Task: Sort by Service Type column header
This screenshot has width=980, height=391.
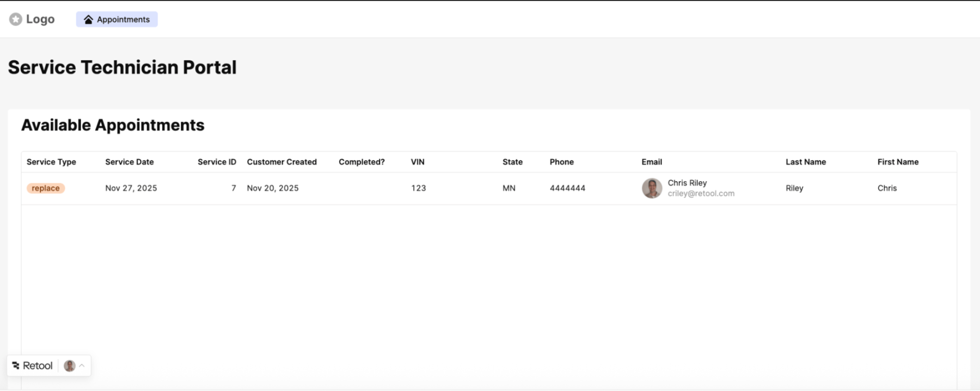Action: [51, 162]
